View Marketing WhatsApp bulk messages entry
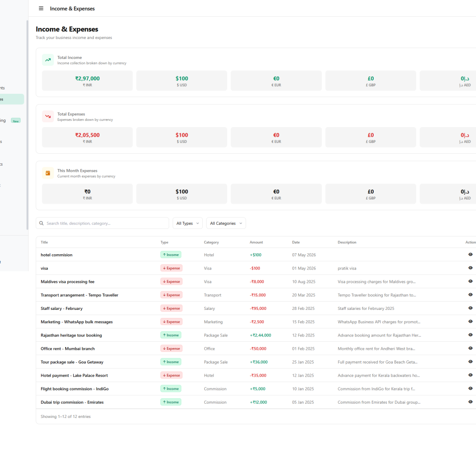This screenshot has width=476, height=476. [470, 321]
